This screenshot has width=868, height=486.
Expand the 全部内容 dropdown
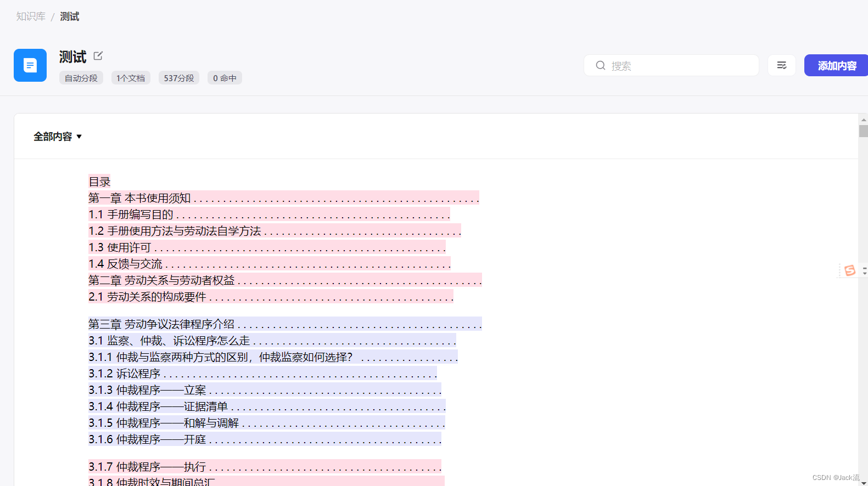pos(58,137)
